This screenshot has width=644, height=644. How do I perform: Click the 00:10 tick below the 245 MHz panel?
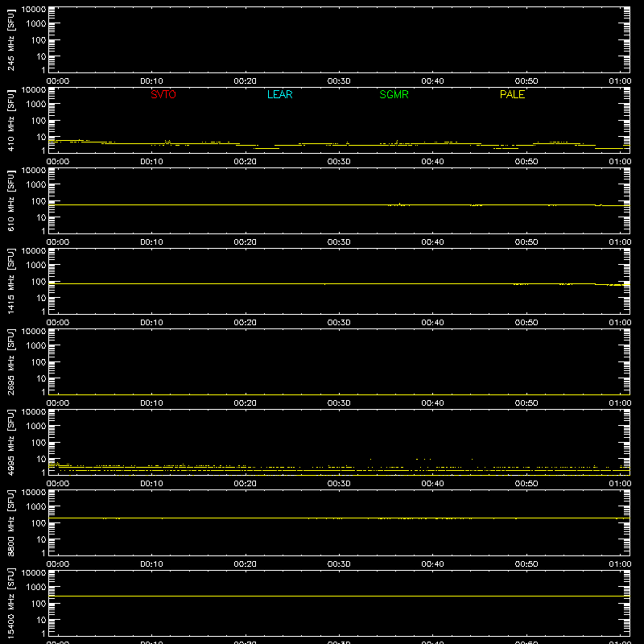point(151,81)
